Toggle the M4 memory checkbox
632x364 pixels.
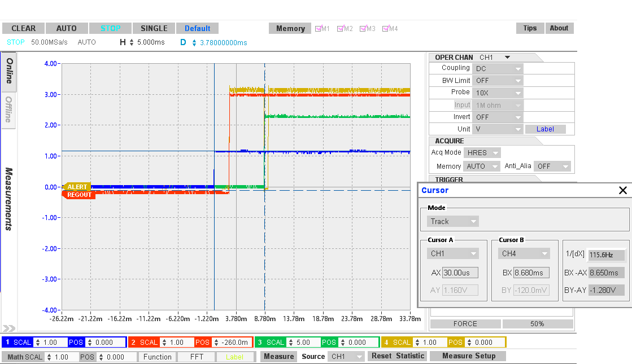point(386,28)
